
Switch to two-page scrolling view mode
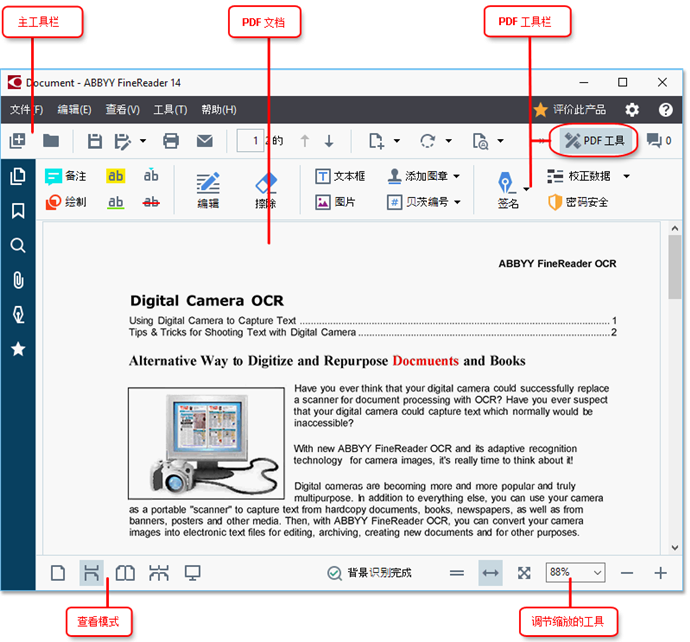tap(159, 573)
